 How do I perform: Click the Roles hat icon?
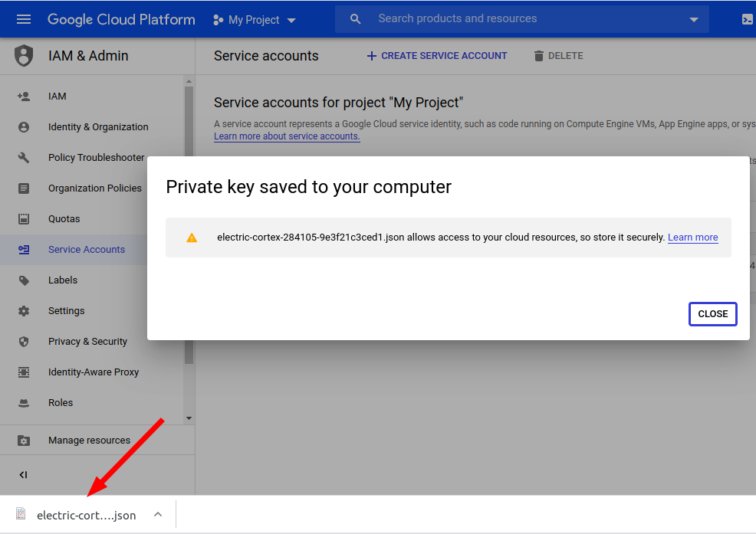(x=24, y=403)
